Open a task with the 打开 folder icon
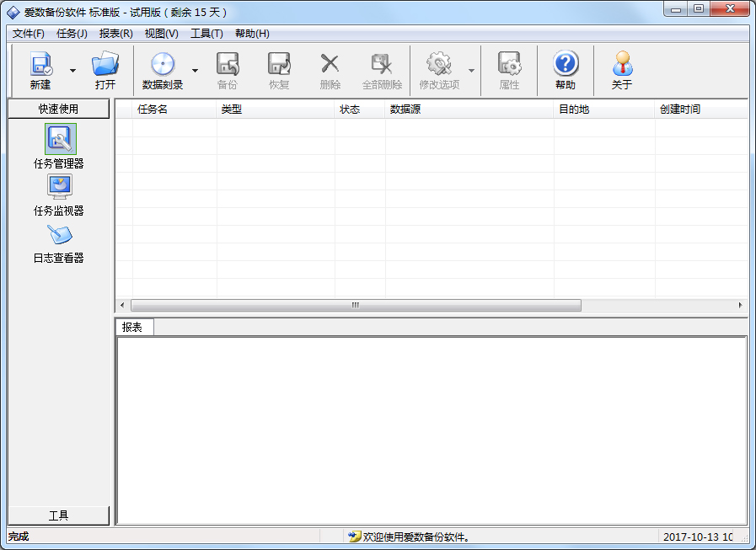 pyautogui.click(x=105, y=65)
